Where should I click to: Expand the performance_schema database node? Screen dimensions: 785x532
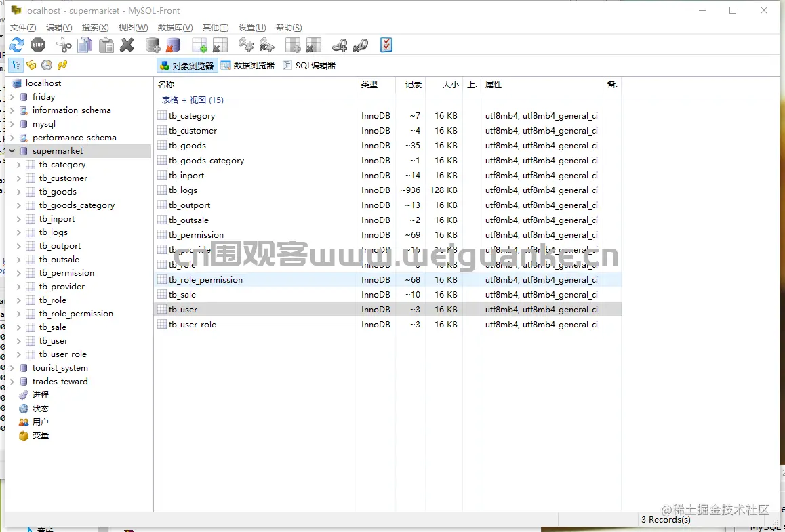coord(12,137)
